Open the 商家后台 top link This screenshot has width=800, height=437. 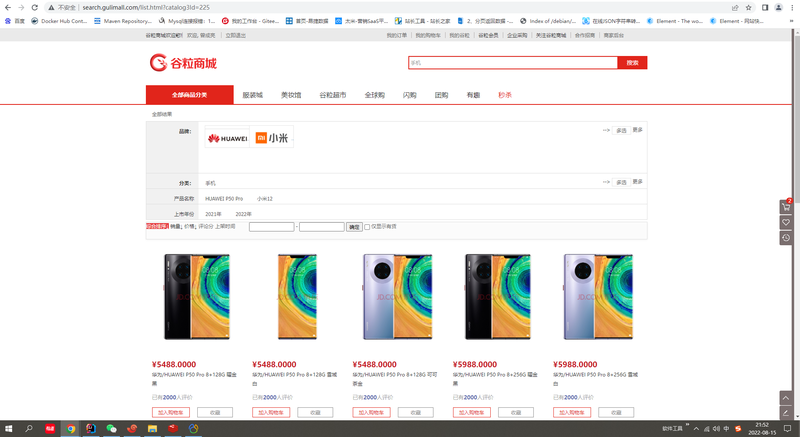(613, 35)
